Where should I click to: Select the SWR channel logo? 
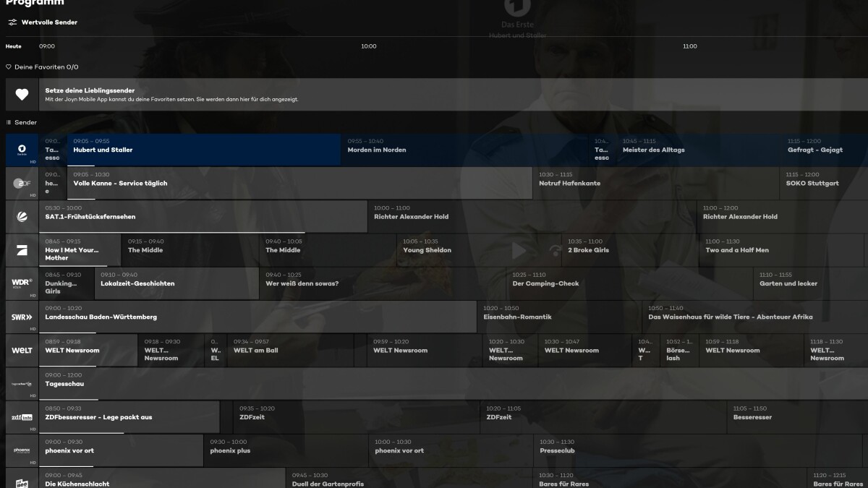click(x=22, y=317)
